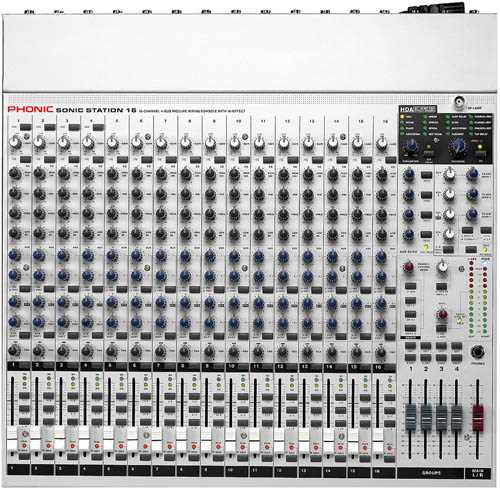Image resolution: width=500 pixels, height=490 pixels.
Task: Click channel 8's button just below the gain knob
Action: coord(196,160)
